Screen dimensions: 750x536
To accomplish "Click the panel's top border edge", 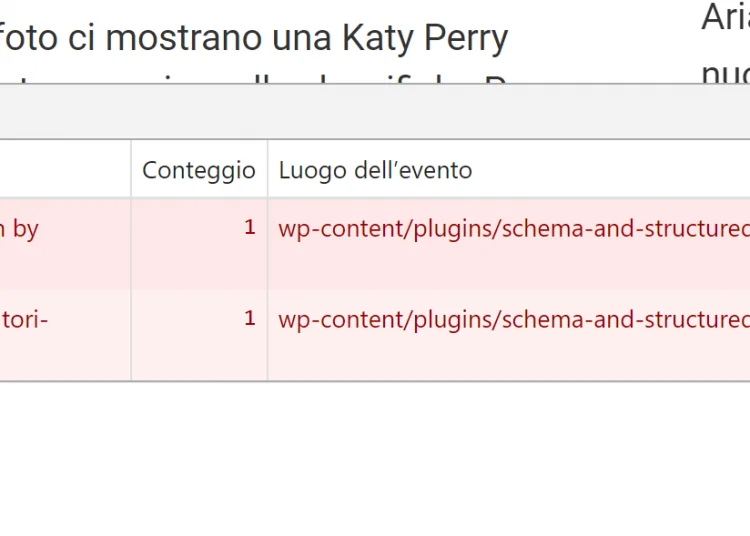I will 375,85.
